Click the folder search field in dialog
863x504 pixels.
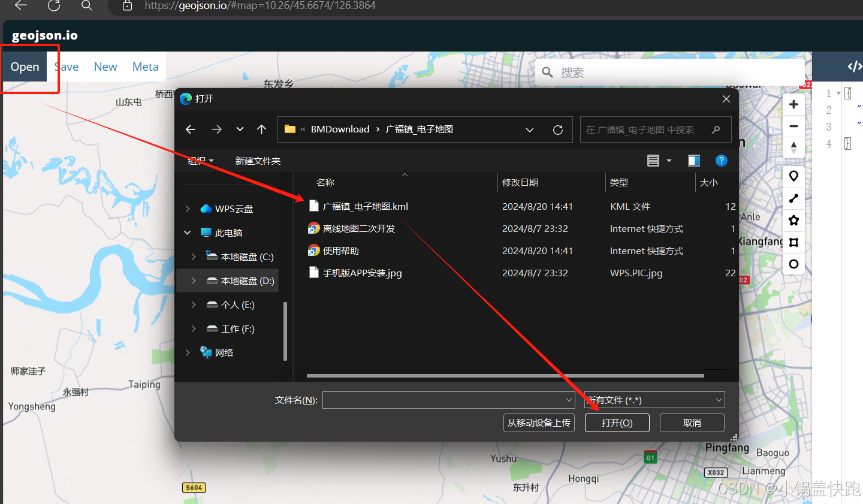[656, 129]
